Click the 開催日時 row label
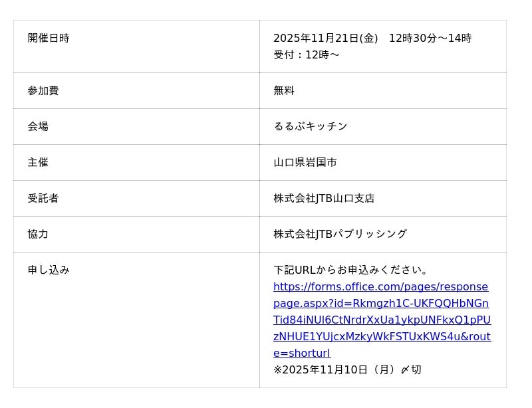The height and width of the screenshot is (408, 532). [49, 38]
